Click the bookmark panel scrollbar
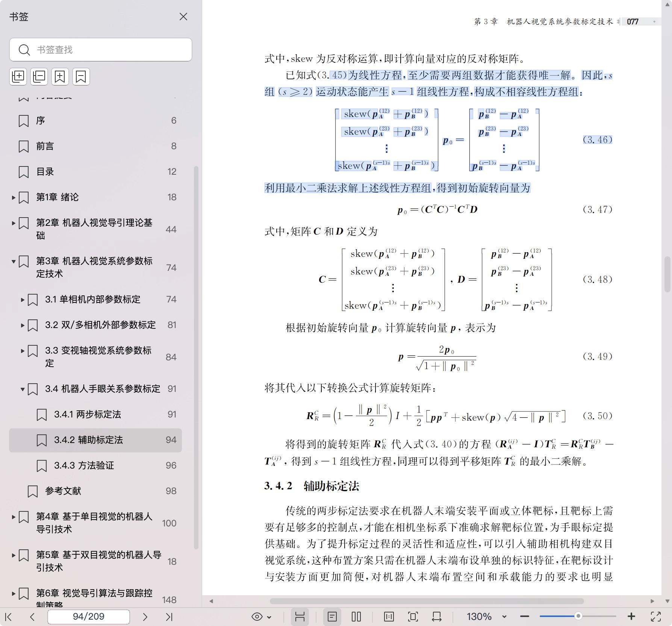 point(196,357)
